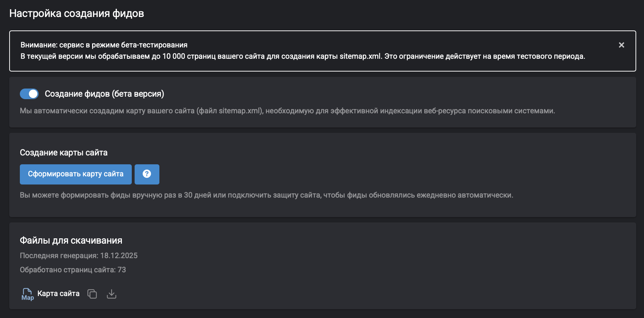Dismiss the beta-testing warning banner

[x=621, y=45]
